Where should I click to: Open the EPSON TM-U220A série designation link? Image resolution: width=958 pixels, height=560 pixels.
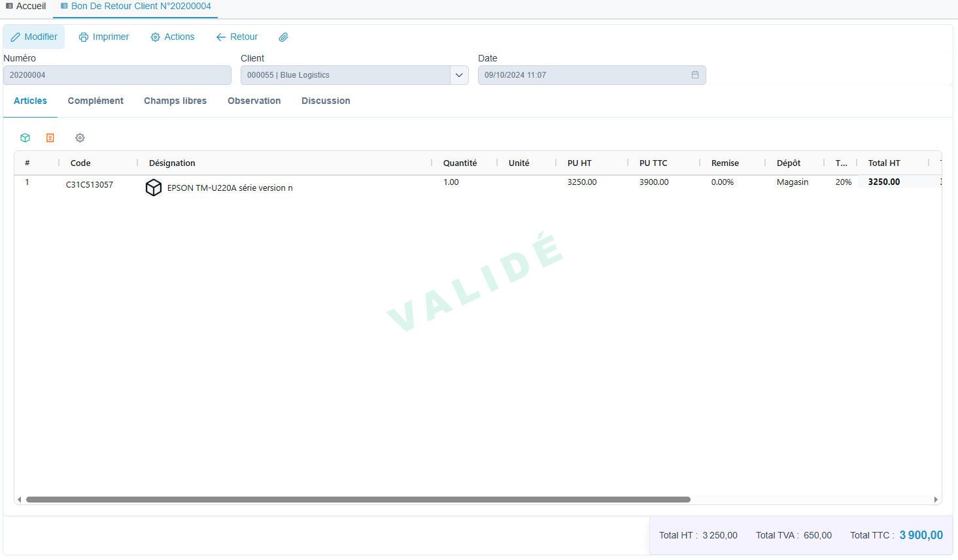(x=230, y=188)
